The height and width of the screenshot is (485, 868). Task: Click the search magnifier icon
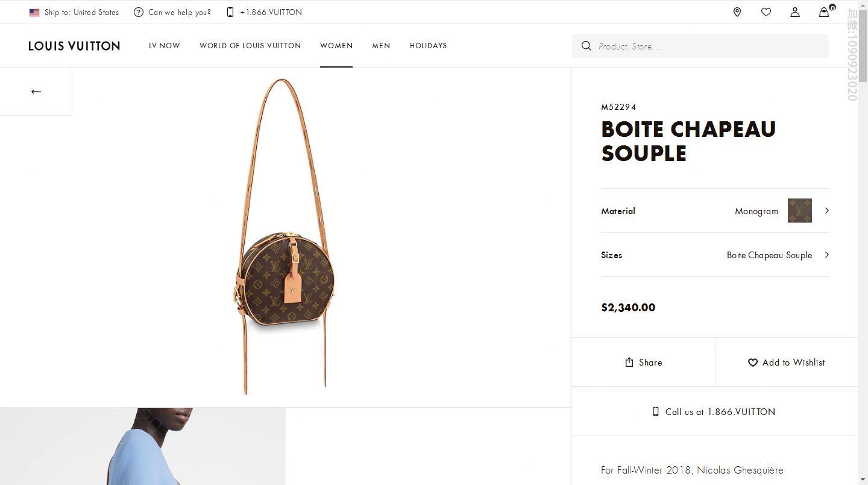coord(586,46)
